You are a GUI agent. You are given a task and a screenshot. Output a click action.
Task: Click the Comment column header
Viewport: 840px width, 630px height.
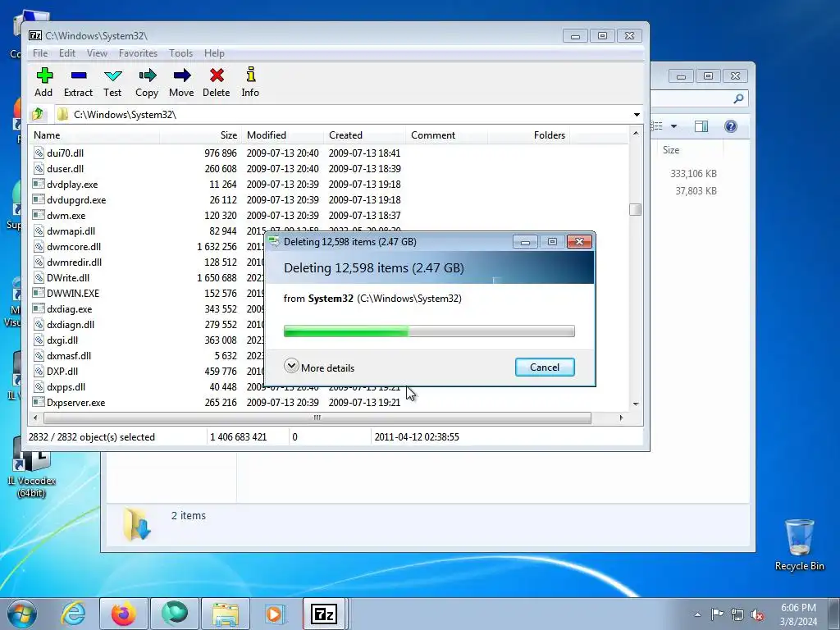point(446,135)
